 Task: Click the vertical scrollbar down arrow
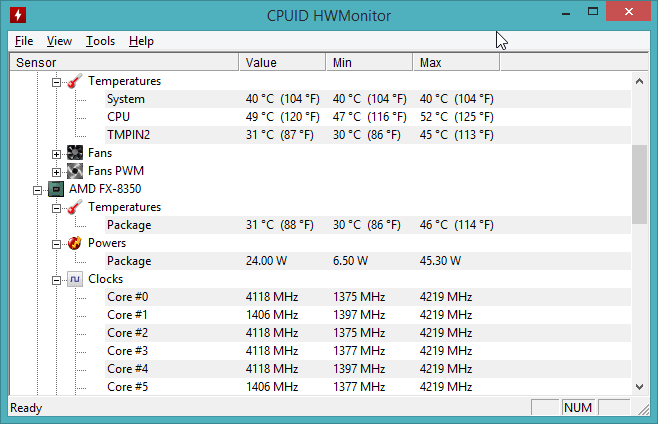[639, 386]
